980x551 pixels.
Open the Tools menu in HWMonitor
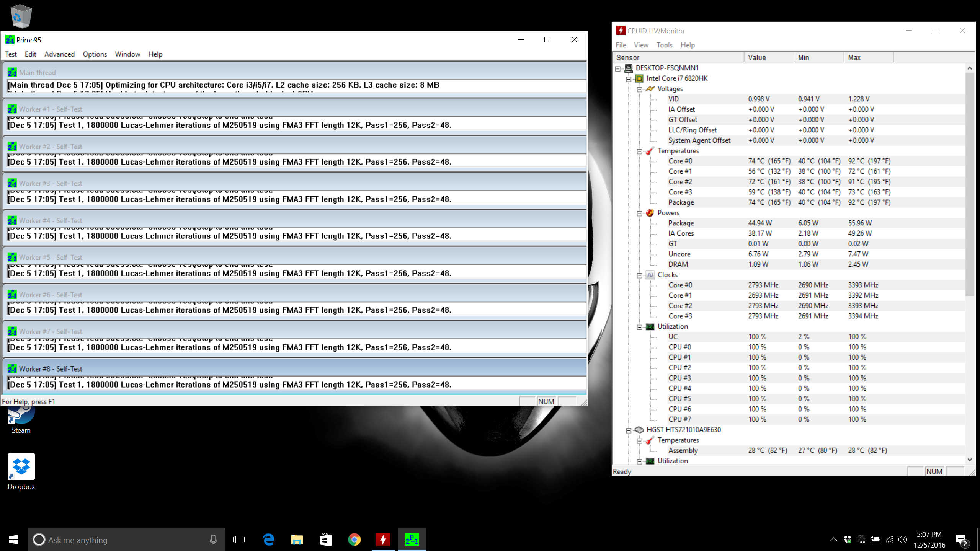click(x=664, y=45)
